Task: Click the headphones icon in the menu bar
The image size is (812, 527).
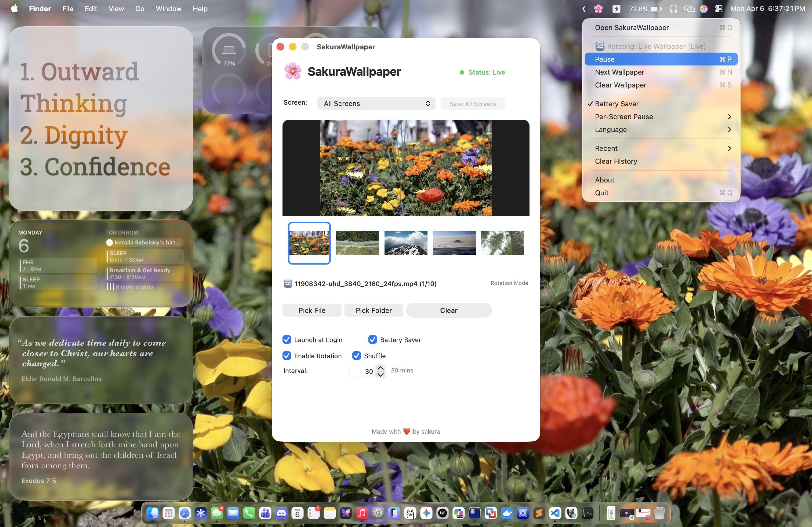Action: click(x=673, y=9)
